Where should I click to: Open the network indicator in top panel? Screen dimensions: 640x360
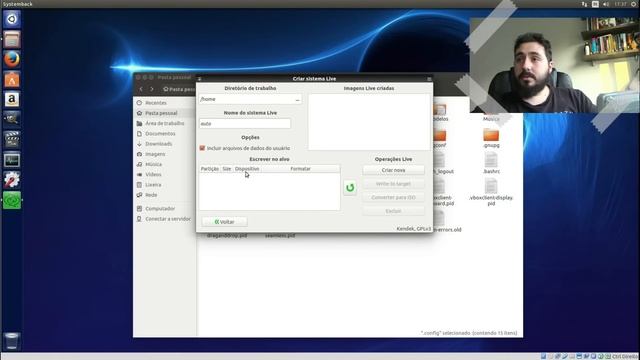[x=584, y=4]
